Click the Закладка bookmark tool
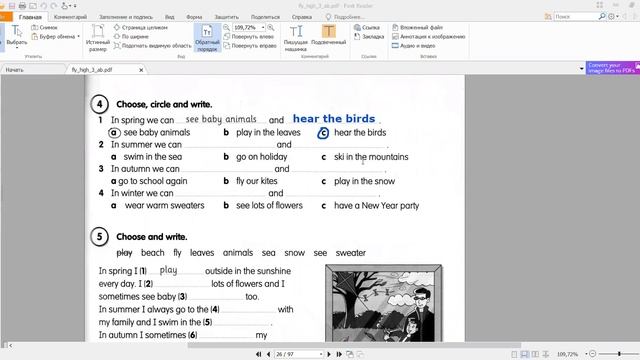This screenshot has height=360, width=640. point(369,36)
